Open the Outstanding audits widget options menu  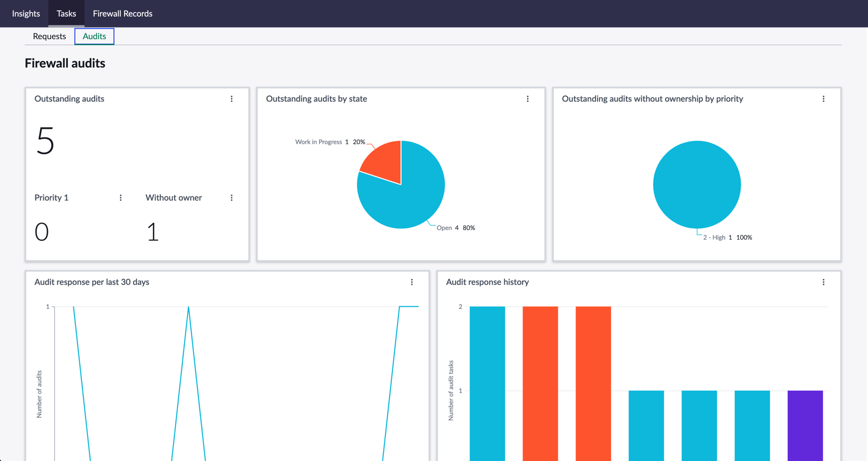[232, 99]
